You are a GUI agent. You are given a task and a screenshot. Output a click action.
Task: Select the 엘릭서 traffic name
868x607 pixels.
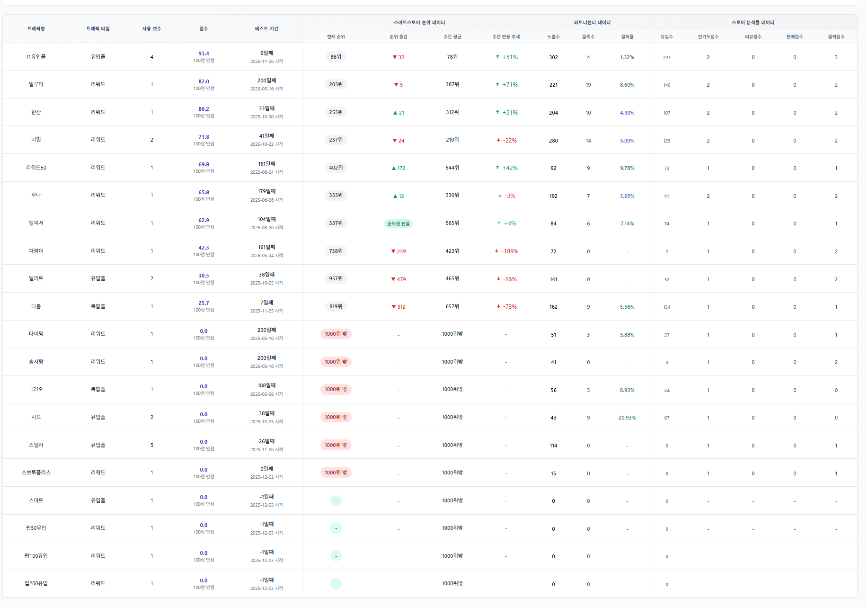pyautogui.click(x=36, y=223)
